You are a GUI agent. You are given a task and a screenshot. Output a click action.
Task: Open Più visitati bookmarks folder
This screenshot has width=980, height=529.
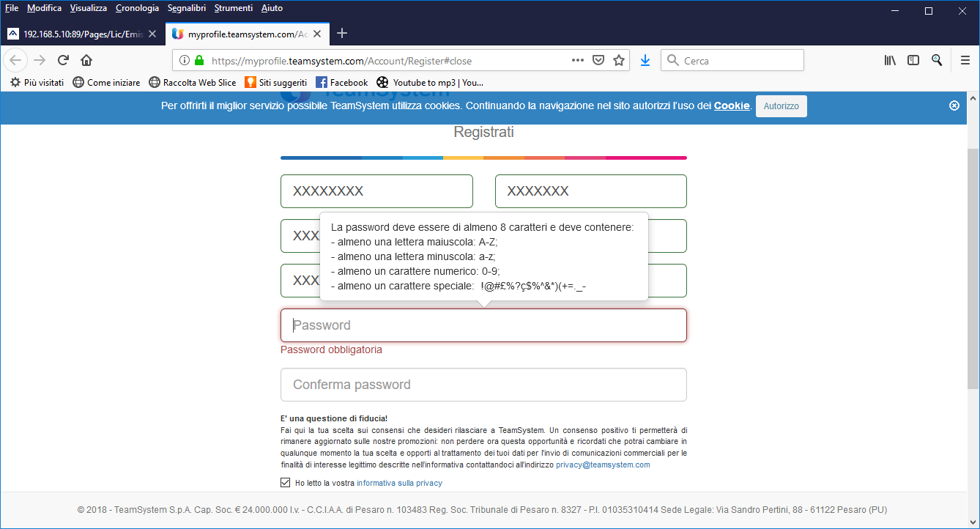point(37,83)
